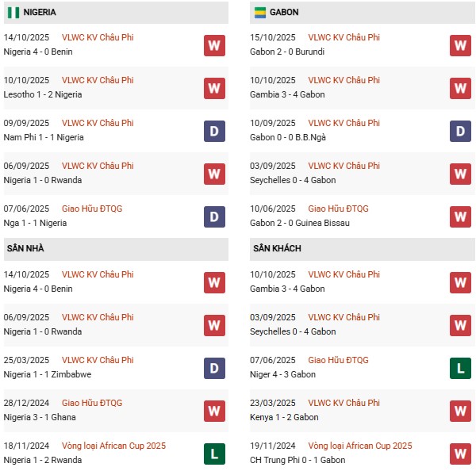476x471 pixels.
Task: Click W badge for Gabon 2 - 0 Burundi
Action: [460, 45]
